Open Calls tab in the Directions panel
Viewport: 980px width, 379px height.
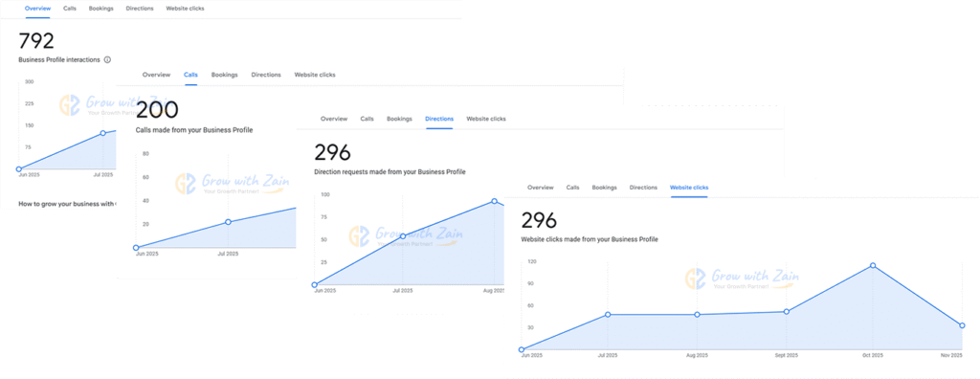(x=367, y=119)
